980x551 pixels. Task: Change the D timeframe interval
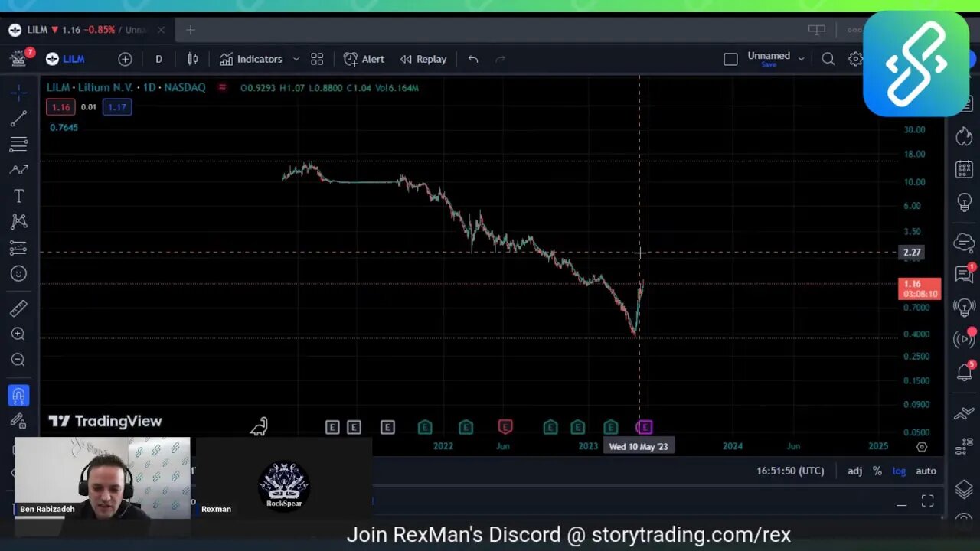coord(158,59)
